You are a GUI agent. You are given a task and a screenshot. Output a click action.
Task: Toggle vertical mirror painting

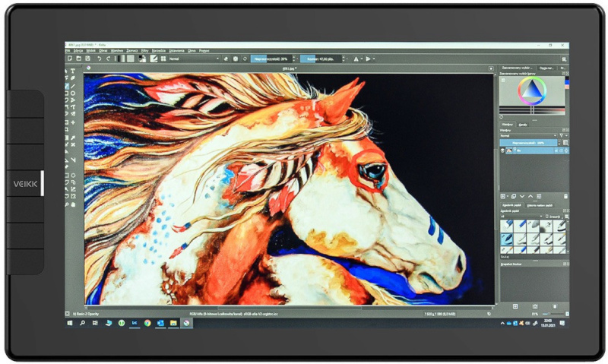tap(368, 59)
